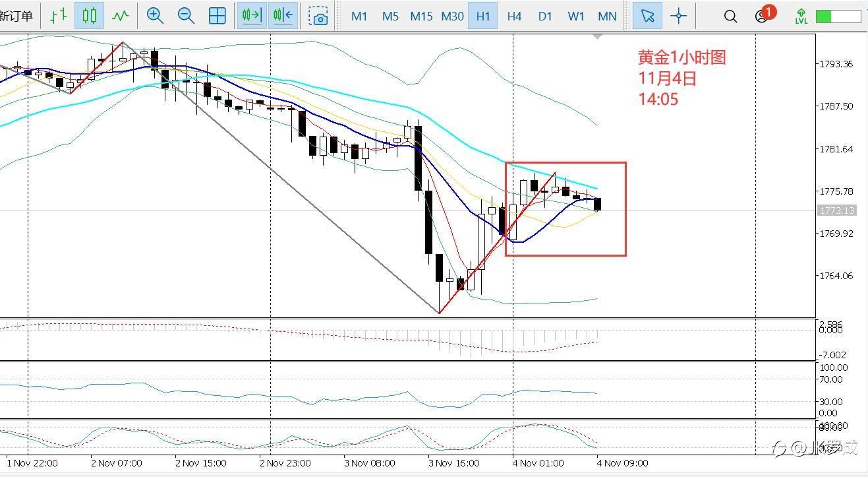Select the M15 timeframe
The height and width of the screenshot is (477, 868).
pos(421,16)
